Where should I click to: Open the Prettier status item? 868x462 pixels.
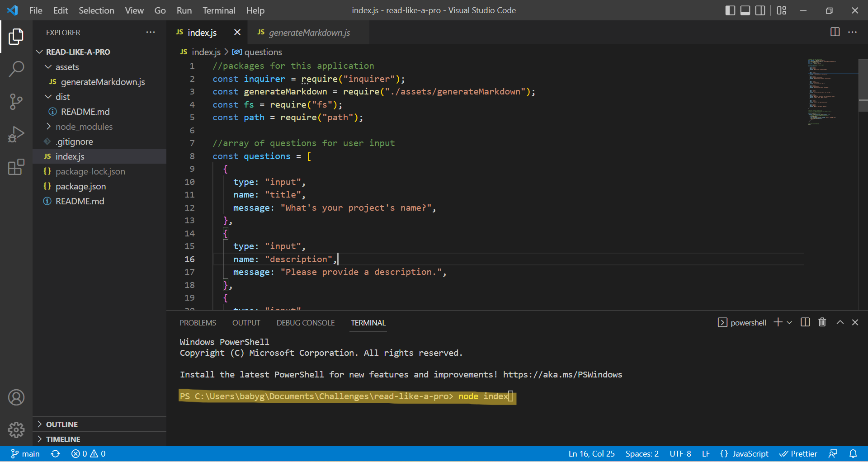798,454
